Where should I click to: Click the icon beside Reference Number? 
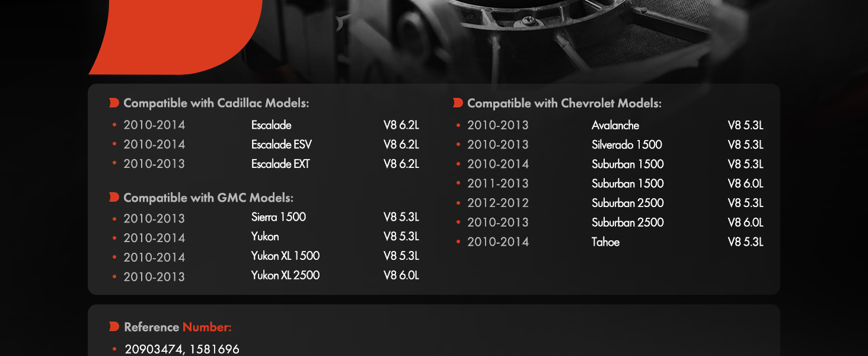114,327
